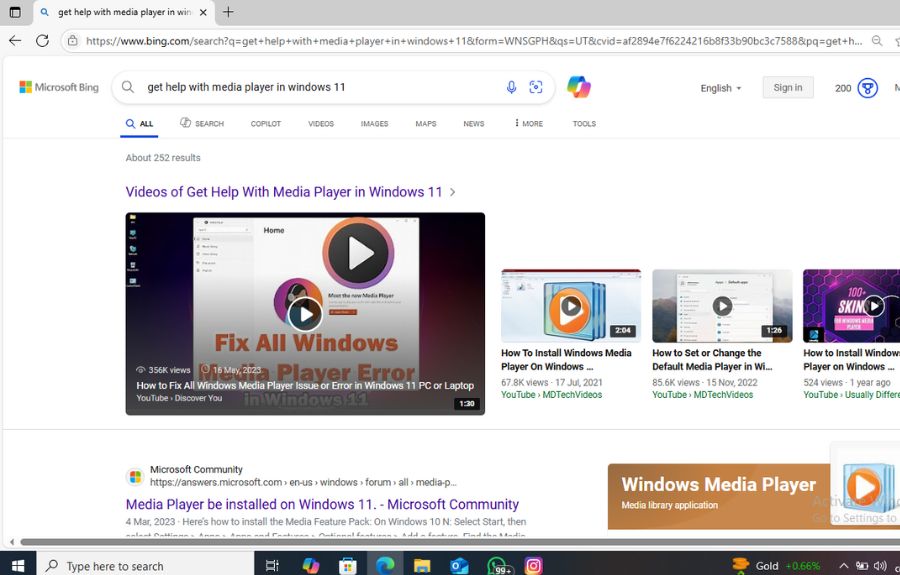Launch Copilot from colorful icon
The width and height of the screenshot is (900, 575).
(579, 87)
